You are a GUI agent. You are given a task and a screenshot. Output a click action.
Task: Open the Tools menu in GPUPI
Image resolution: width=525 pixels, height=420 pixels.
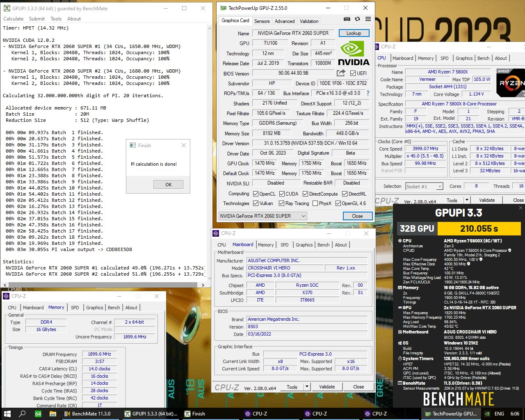click(56, 19)
